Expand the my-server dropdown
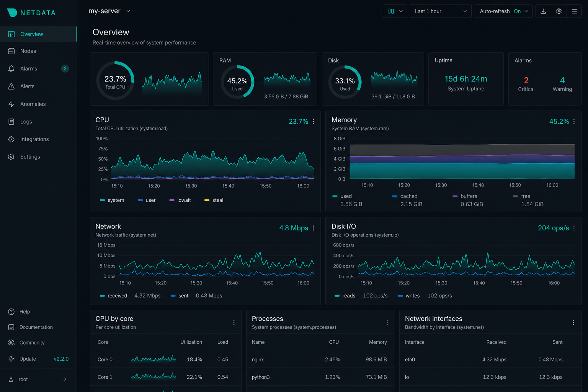The height and width of the screenshot is (392, 588). click(109, 11)
